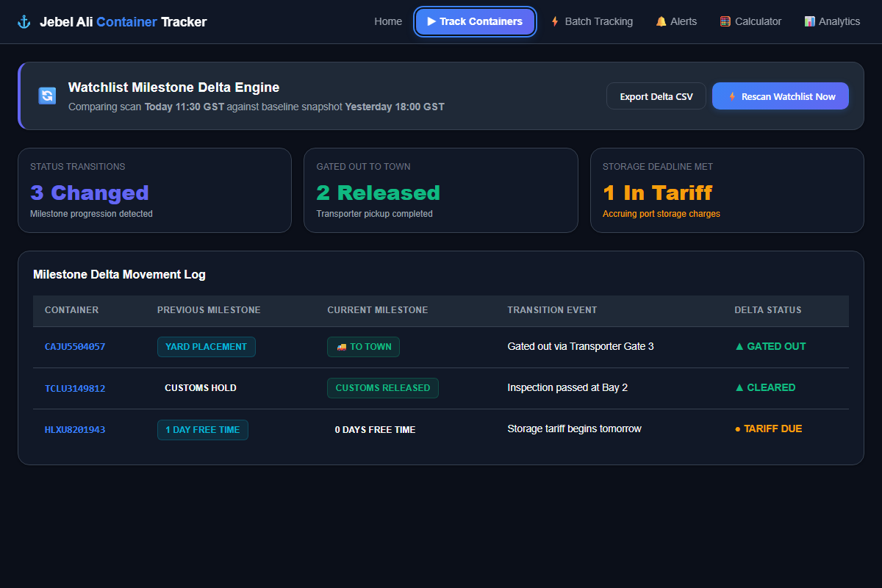This screenshot has width=882, height=588.
Task: Click the 2 Released stat card
Action: [x=441, y=190]
